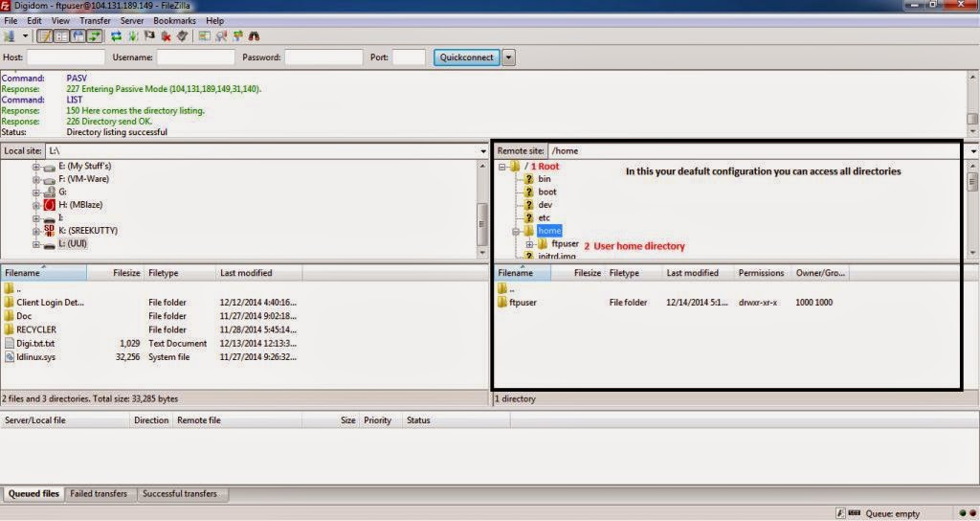
Task: Select ftpuser folder in remote file list
Action: pyautogui.click(x=523, y=302)
